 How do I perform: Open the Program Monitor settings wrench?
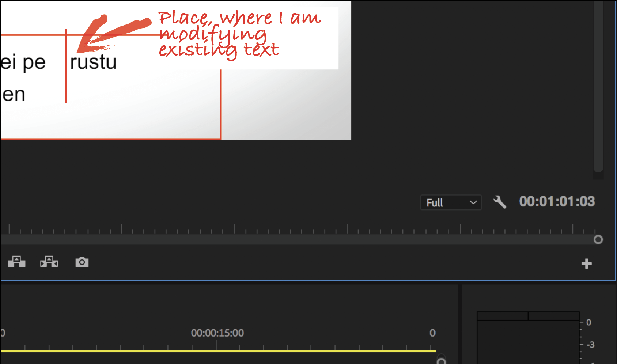(x=500, y=202)
